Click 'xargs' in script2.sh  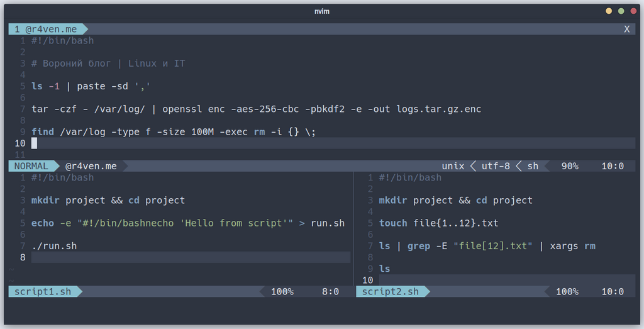click(564, 246)
